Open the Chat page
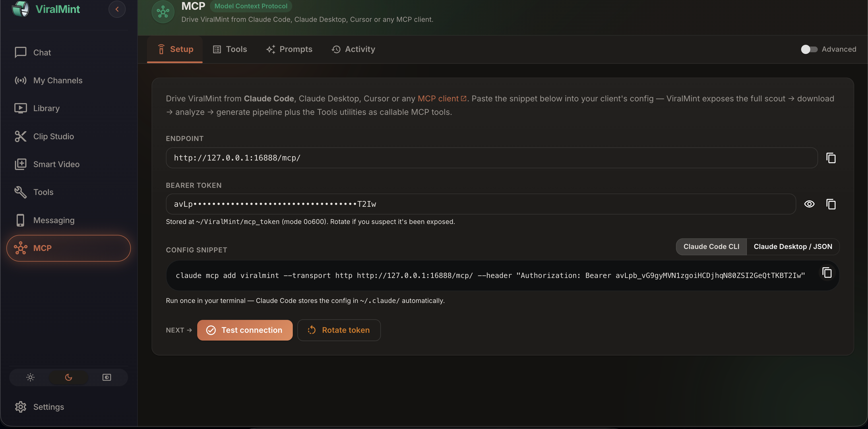This screenshot has width=868, height=429. point(68,53)
